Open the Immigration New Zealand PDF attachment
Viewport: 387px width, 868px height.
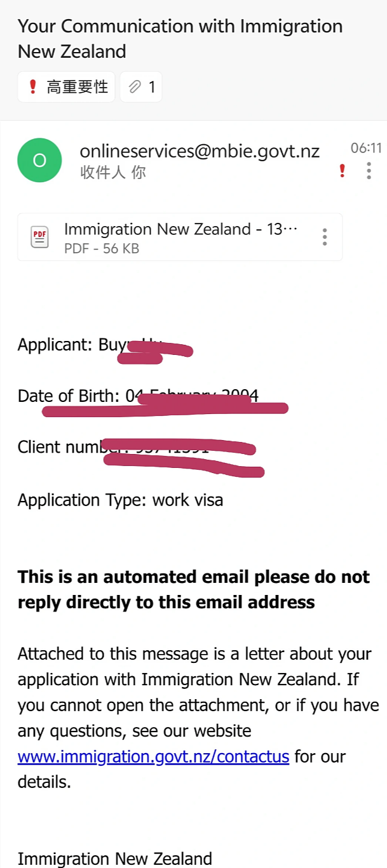pyautogui.click(x=180, y=237)
